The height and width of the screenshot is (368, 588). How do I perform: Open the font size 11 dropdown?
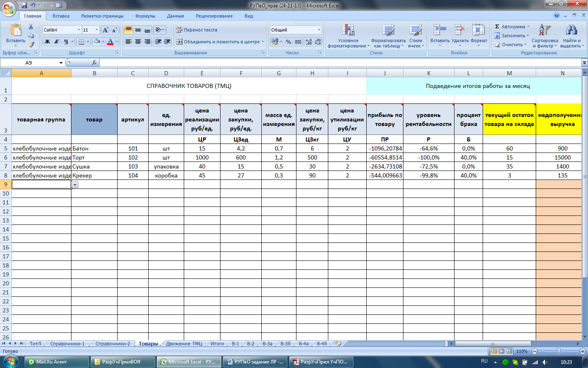click(96, 30)
